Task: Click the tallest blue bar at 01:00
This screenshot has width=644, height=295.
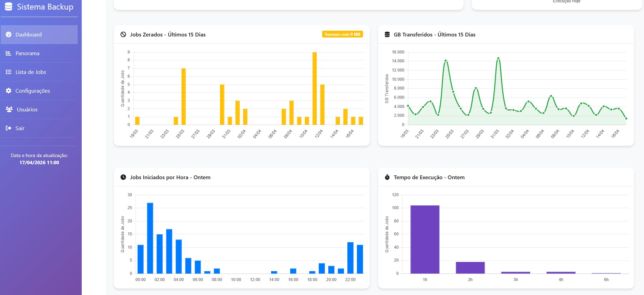Action: pyautogui.click(x=150, y=238)
